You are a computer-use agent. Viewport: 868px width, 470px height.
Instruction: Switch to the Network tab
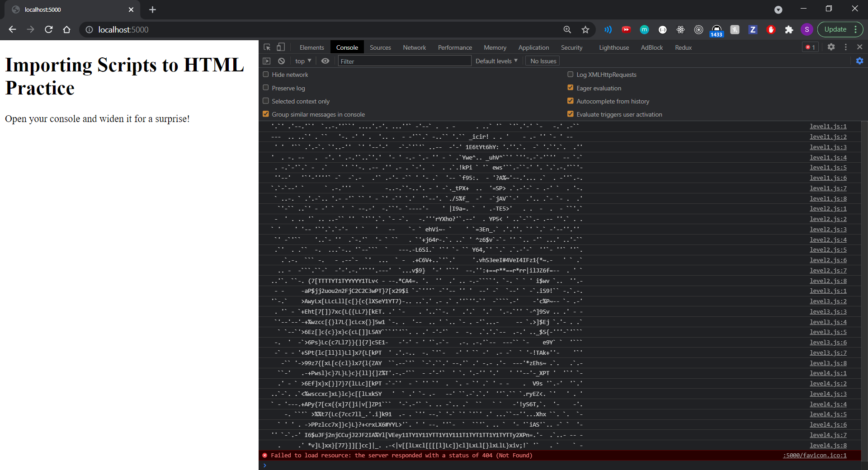[414, 47]
